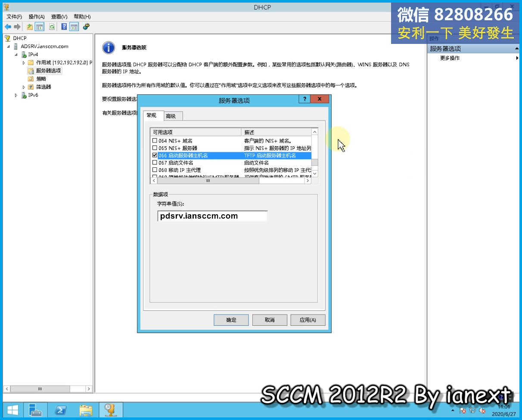
Task: Open the 操作(A) menu
Action: (x=37, y=17)
